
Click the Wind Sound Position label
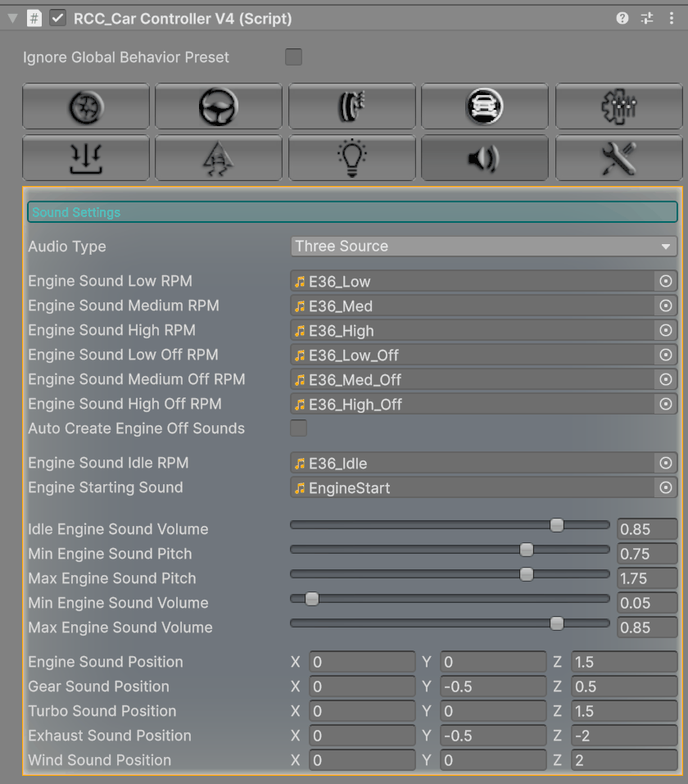click(x=99, y=760)
